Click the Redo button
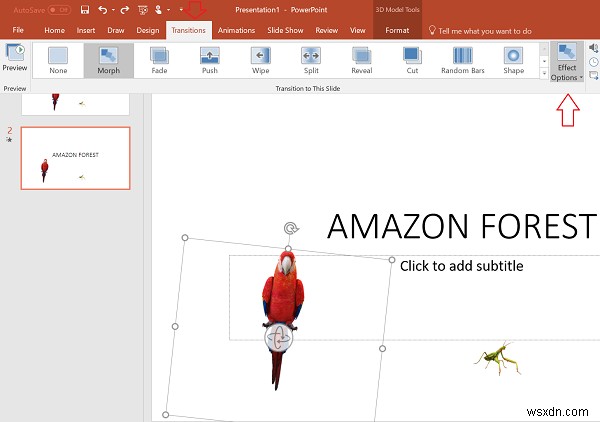The height and width of the screenshot is (422, 600). pyautogui.click(x=125, y=10)
